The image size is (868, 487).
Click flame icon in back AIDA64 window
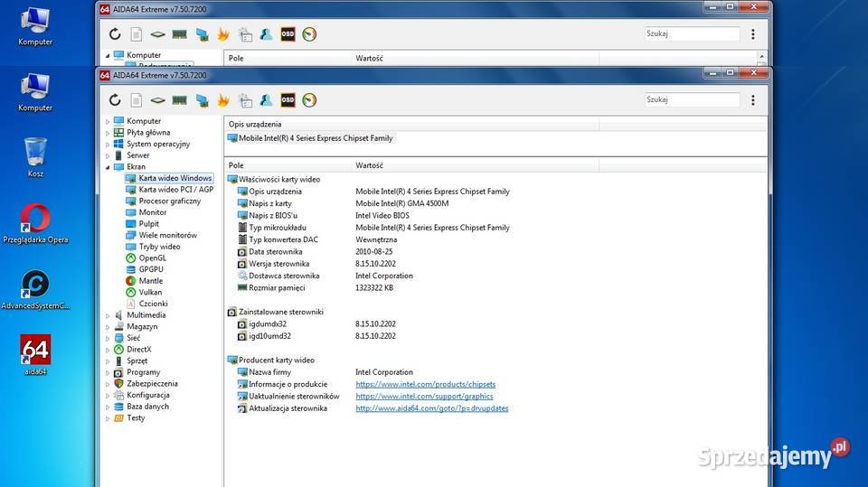pos(223,34)
